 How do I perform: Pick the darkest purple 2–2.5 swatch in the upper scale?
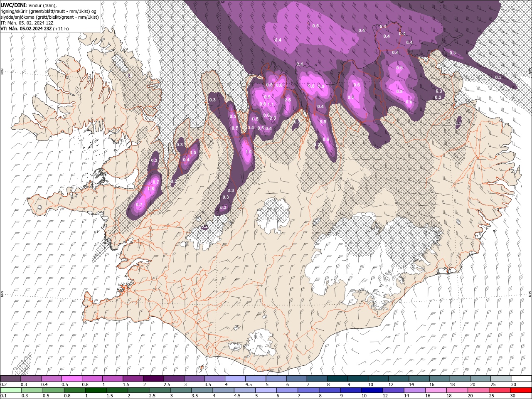[153, 379]
